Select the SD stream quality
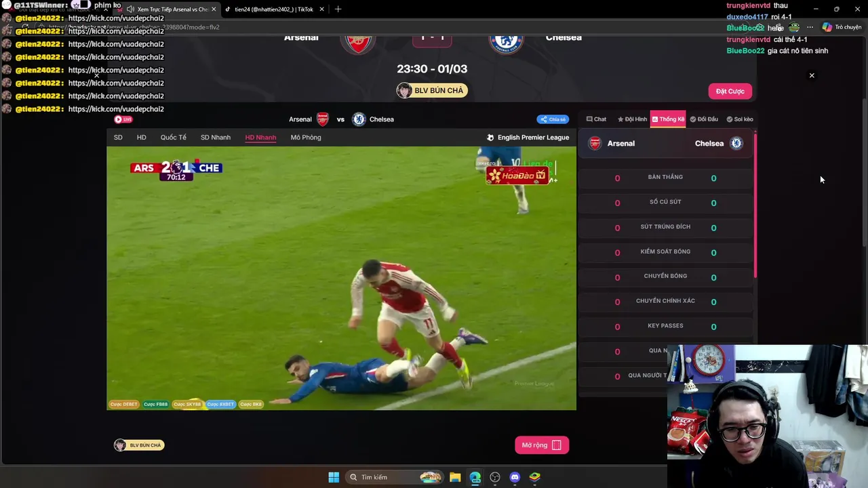This screenshot has height=488, width=868. pos(118,138)
